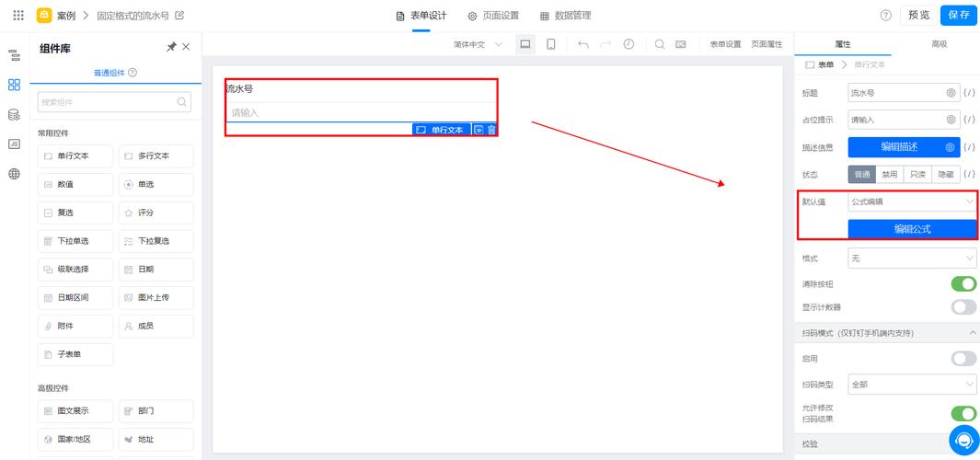Click variable binding icon beside 状态

point(969,175)
